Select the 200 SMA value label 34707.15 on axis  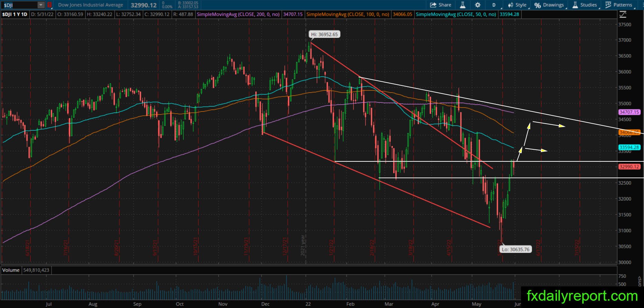click(x=629, y=112)
